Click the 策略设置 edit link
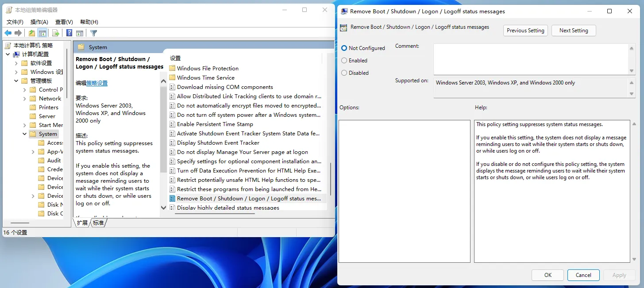 (x=97, y=83)
